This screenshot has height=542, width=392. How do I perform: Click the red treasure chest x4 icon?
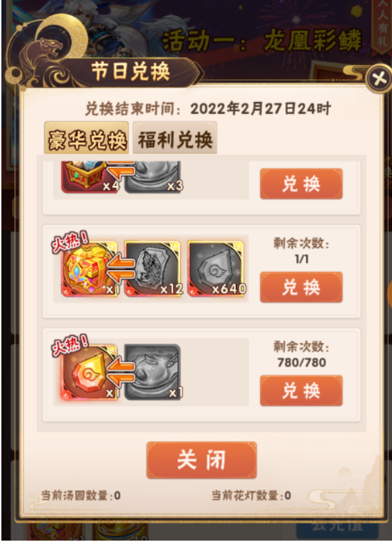click(90, 177)
